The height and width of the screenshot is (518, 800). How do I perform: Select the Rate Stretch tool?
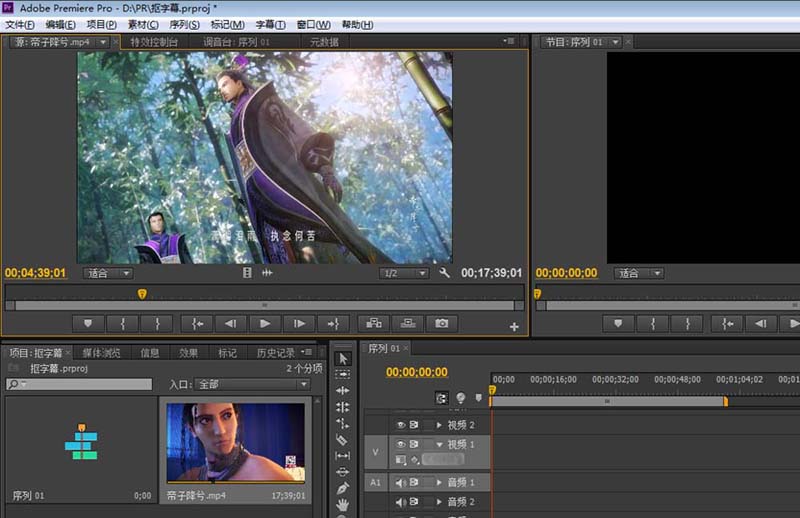(343, 423)
